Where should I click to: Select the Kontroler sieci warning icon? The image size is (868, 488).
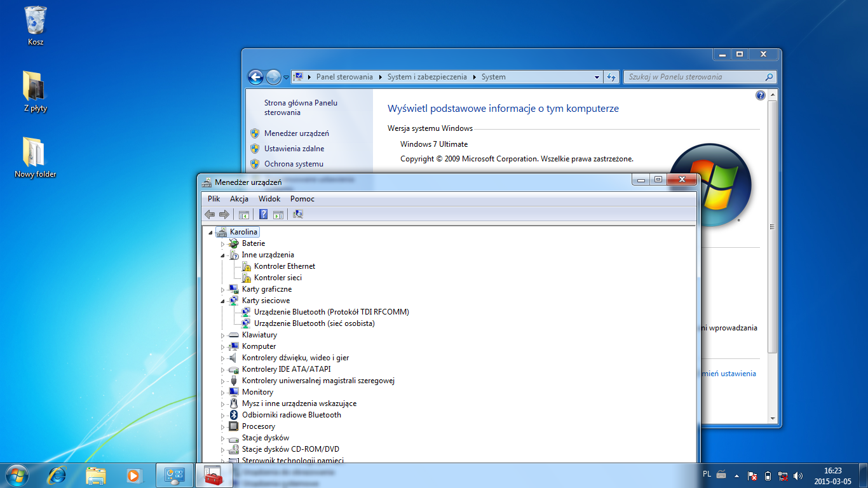click(247, 278)
